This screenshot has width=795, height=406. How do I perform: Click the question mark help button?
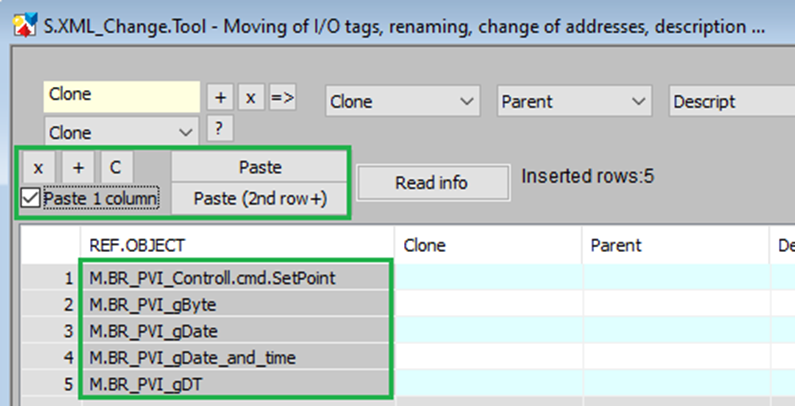pos(220,128)
